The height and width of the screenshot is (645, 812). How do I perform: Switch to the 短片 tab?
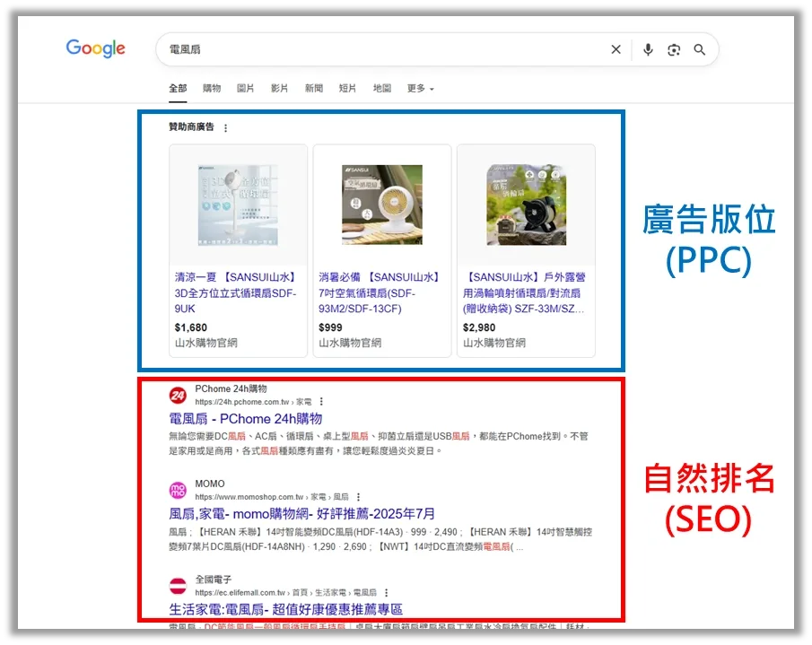347,89
